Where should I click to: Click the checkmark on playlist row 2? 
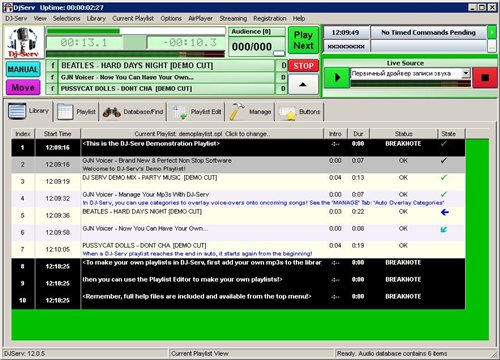(x=444, y=161)
